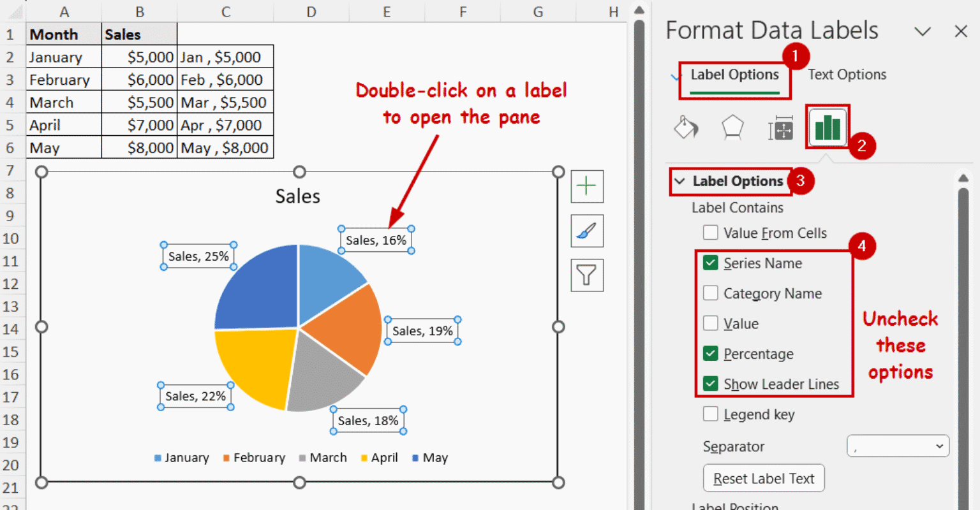The height and width of the screenshot is (510, 980).
Task: Uncheck the Show Leader Lines checkbox
Action: [710, 384]
